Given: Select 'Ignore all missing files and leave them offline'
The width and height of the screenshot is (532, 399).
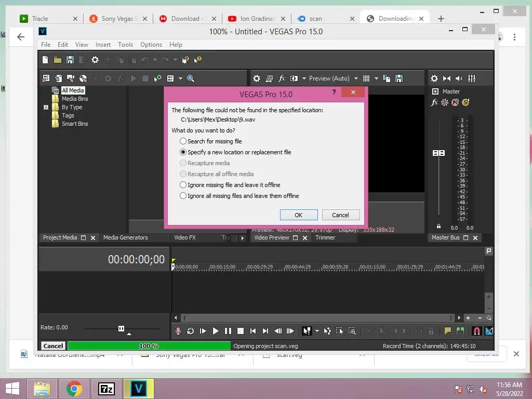Looking at the screenshot, I should click(239, 196).
